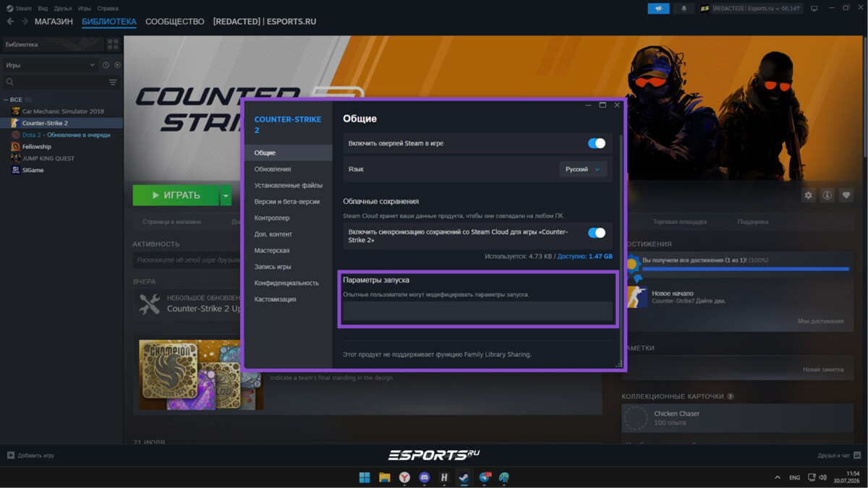
Task: Sort the library by recent activity clock icon
Action: point(106,65)
